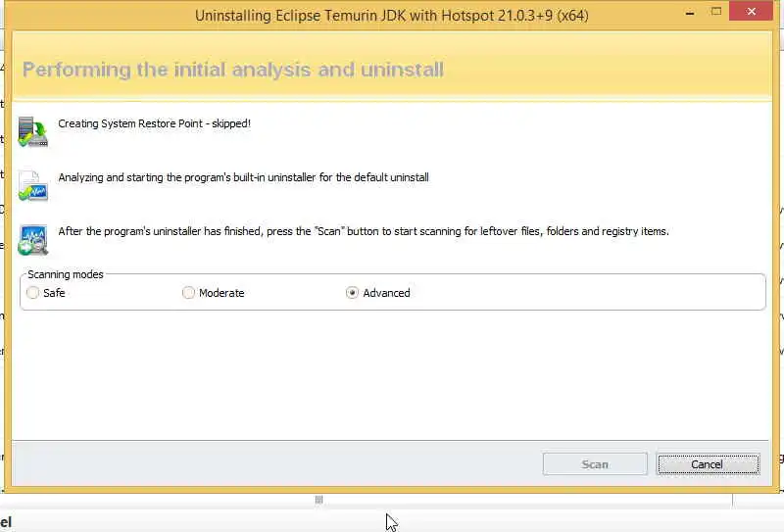
Task: Click the window title 'Uninstalling Eclipse Temurin JDK'
Action: tap(301, 16)
